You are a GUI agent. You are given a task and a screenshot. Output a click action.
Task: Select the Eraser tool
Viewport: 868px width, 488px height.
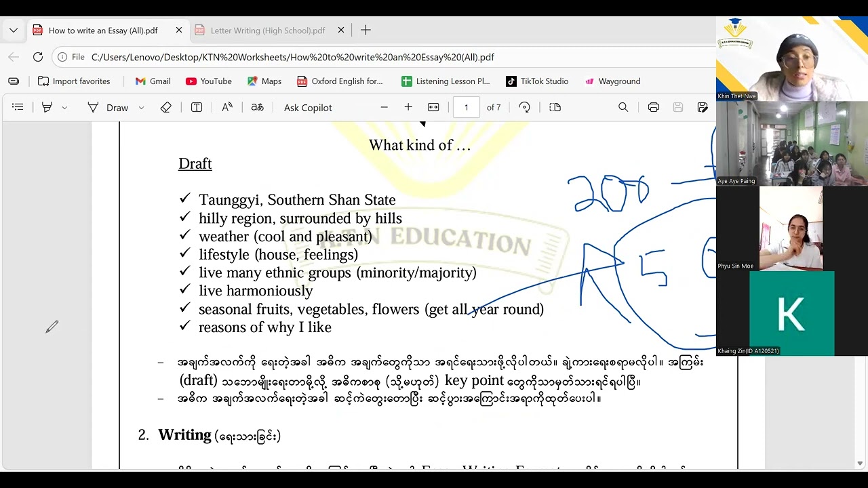pos(165,107)
